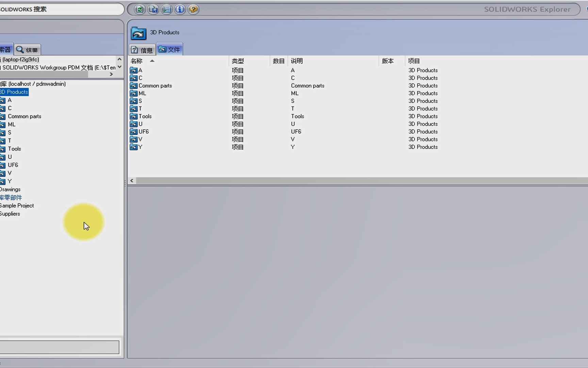This screenshot has height=368, width=588.
Task: Click the refresh document toolbar icon
Action: [x=140, y=9]
